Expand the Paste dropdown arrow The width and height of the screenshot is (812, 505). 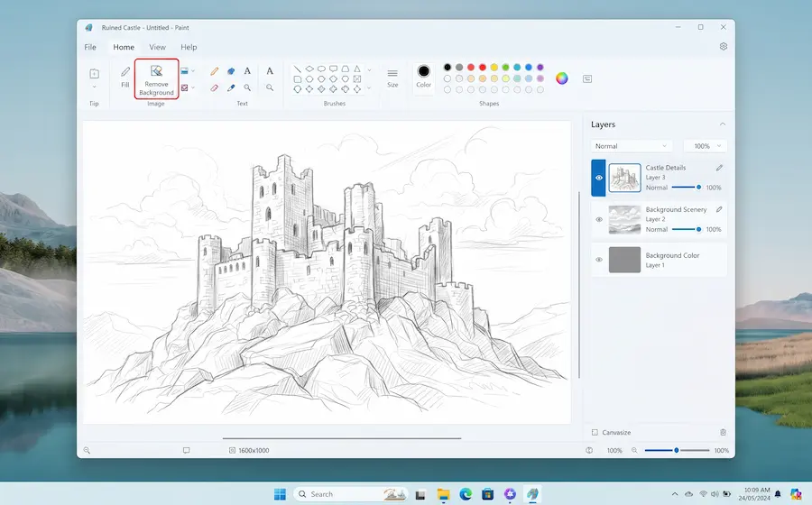coord(94,87)
